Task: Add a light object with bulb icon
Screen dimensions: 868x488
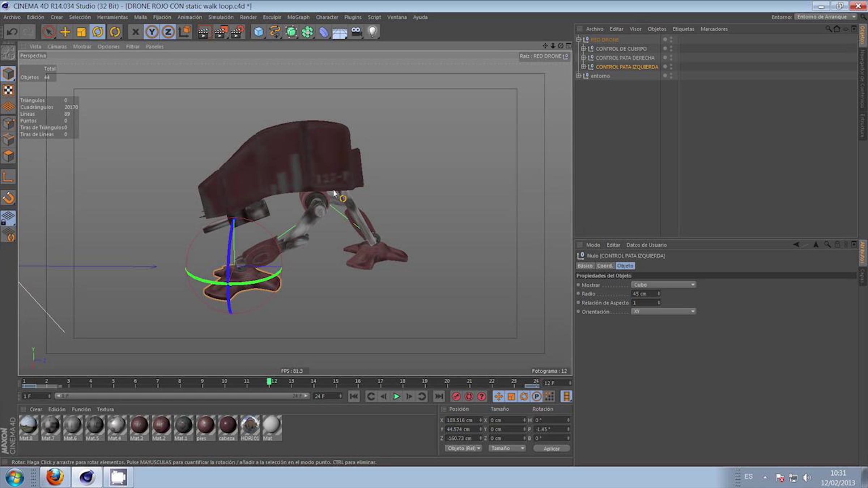Action: pyautogui.click(x=372, y=32)
